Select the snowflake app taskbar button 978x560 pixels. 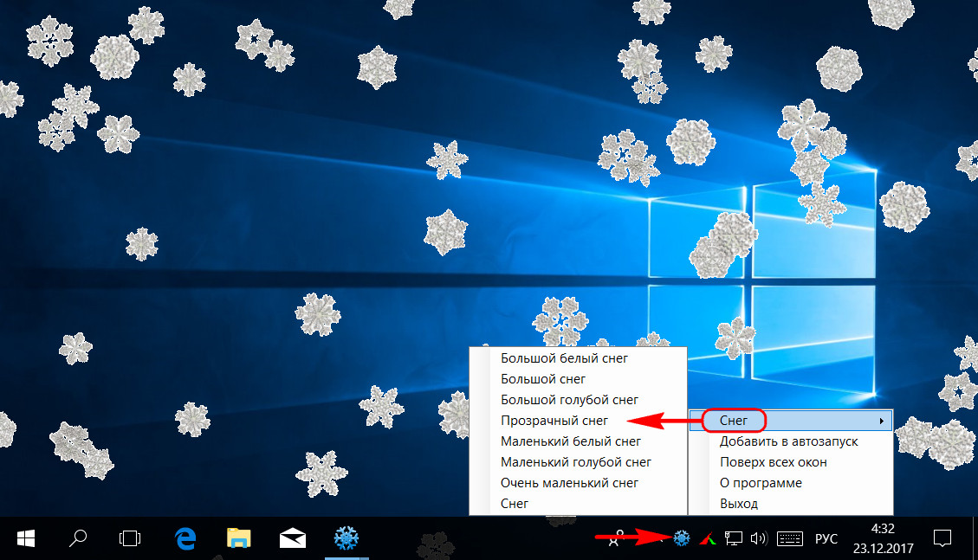(347, 538)
